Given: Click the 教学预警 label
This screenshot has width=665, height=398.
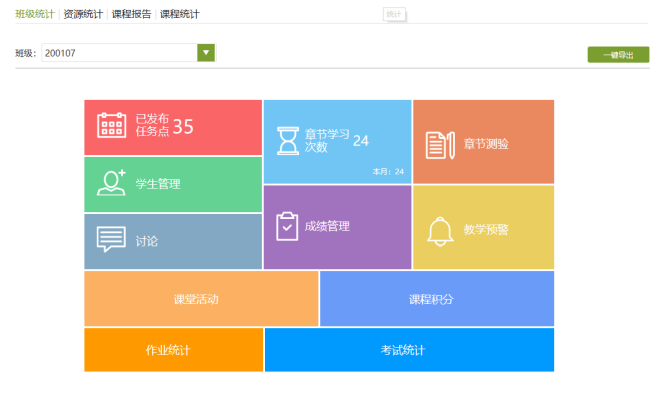Looking at the screenshot, I should pyautogui.click(x=486, y=230).
